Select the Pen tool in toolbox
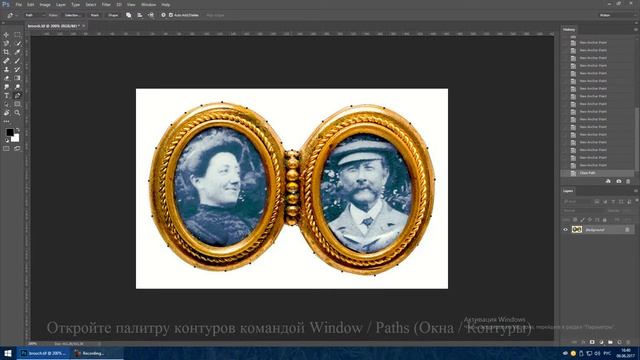 (17, 96)
